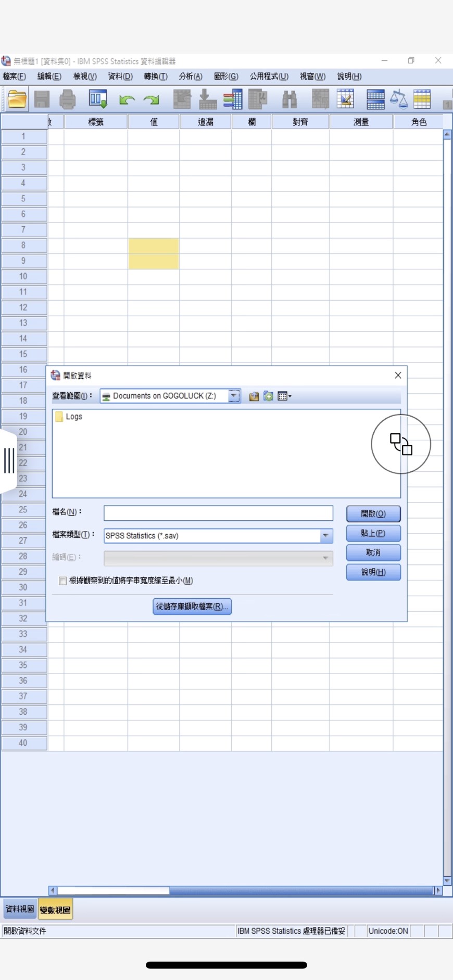This screenshot has height=980, width=453.
Task: Open the 檔案(F) menu
Action: [14, 76]
